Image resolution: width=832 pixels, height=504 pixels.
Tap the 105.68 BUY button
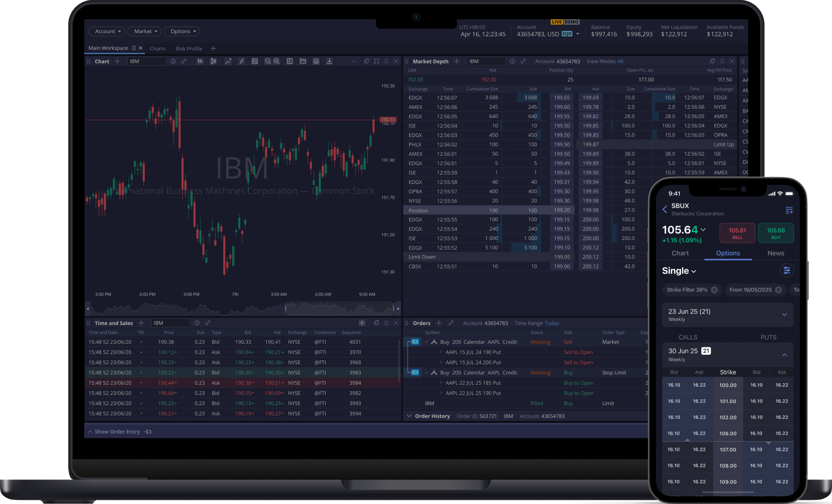point(776,233)
